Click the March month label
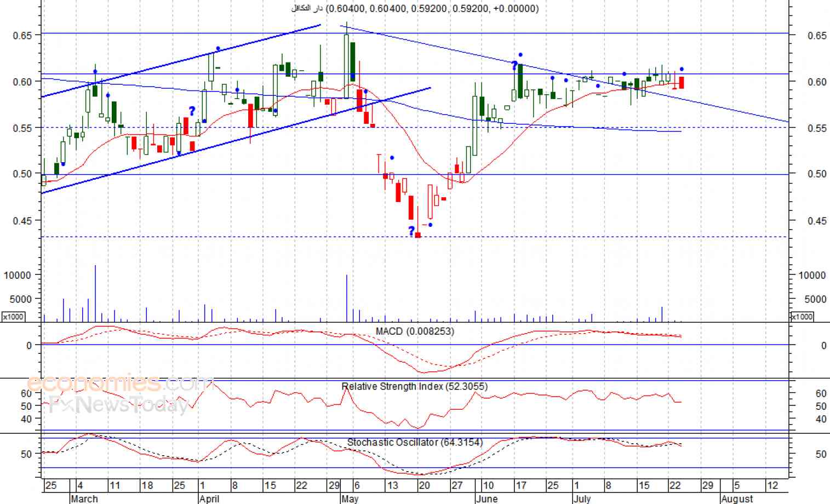 pos(84,499)
